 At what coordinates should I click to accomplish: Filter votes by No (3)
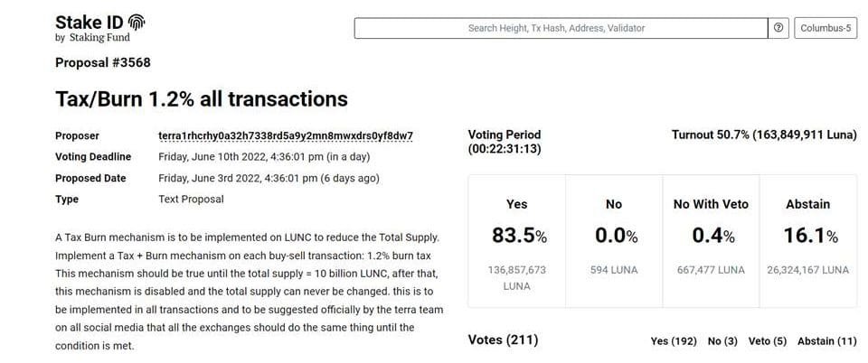[722, 340]
